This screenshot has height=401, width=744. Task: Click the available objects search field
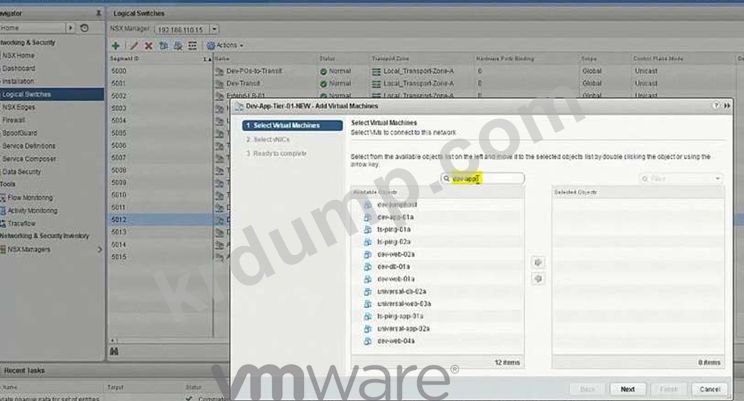tap(483, 178)
